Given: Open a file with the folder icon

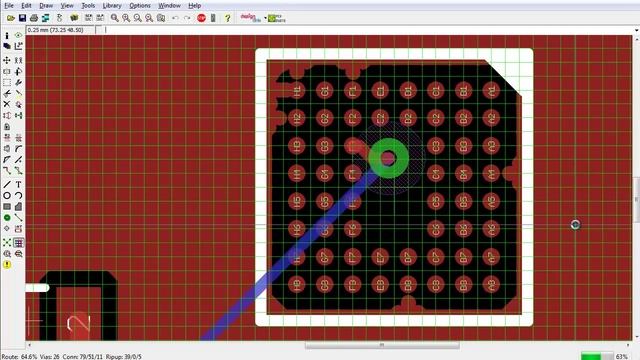Looking at the screenshot, I should 11,18.
